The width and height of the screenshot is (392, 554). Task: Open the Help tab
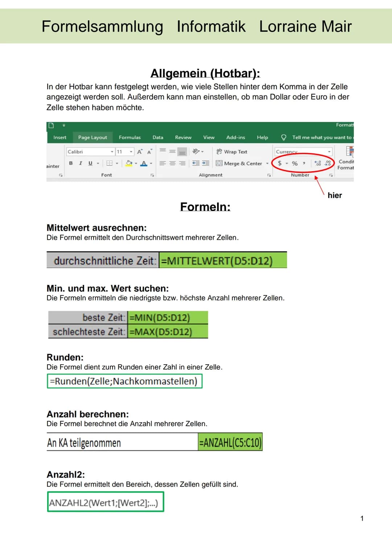(262, 138)
